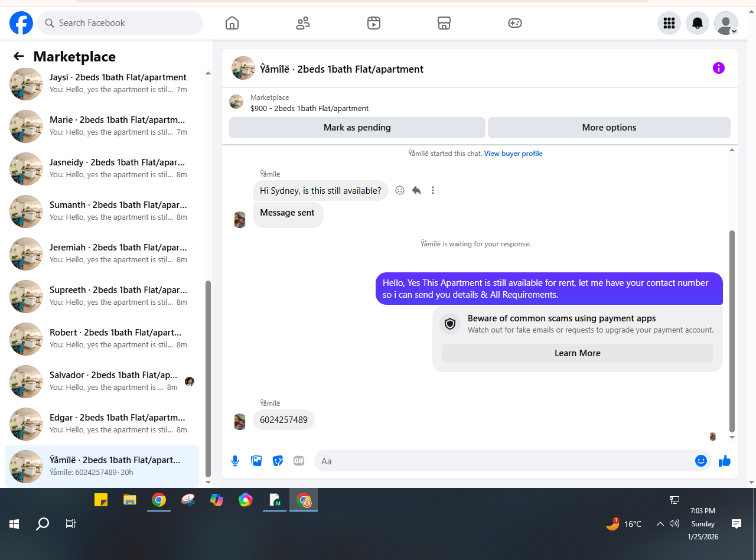The height and width of the screenshot is (560, 756).
Task: Click the chat message area scrollbar thumb
Action: point(732,331)
